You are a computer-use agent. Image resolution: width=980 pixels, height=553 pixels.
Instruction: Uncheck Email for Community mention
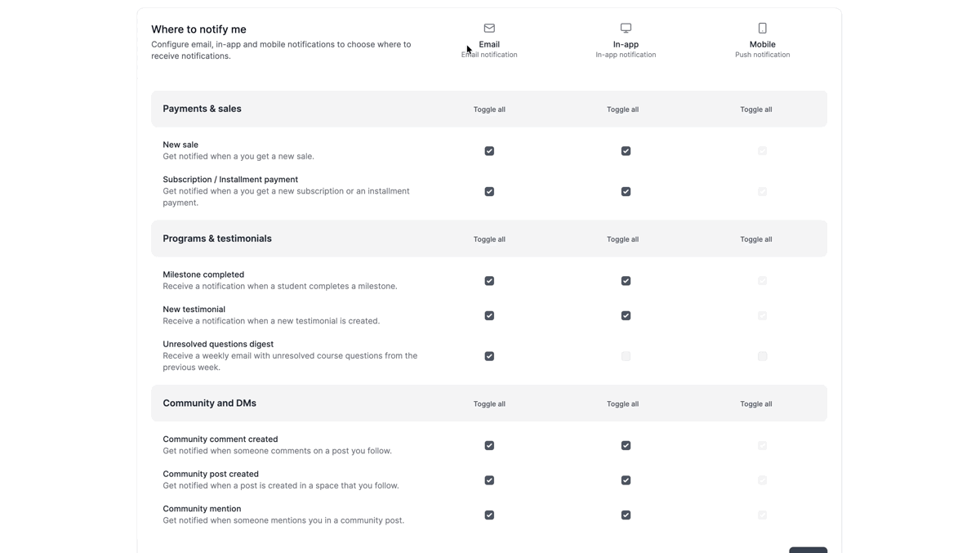click(x=489, y=515)
